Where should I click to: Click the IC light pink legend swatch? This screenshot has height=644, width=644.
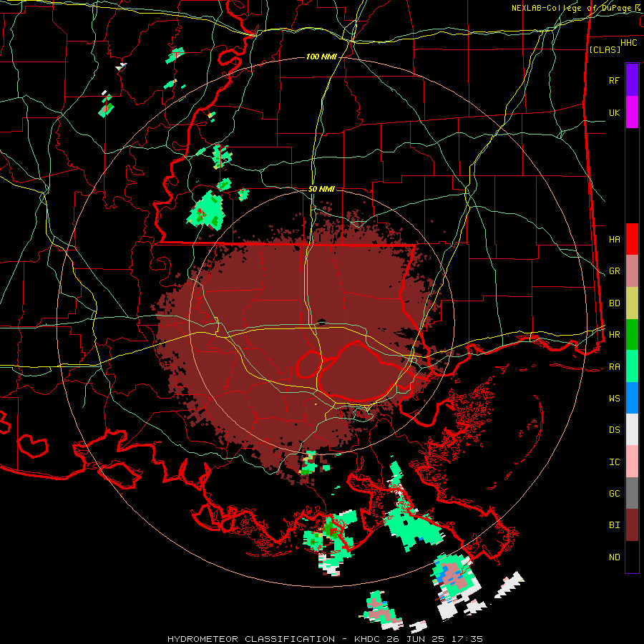tap(632, 462)
